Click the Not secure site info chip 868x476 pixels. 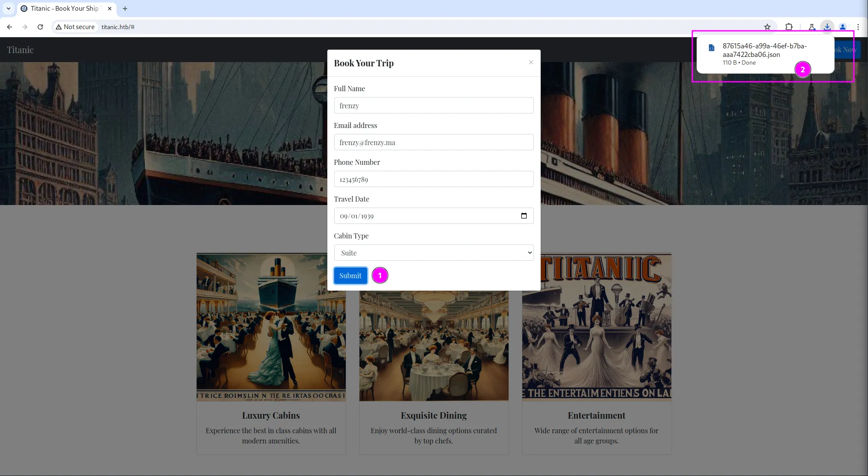pos(75,27)
